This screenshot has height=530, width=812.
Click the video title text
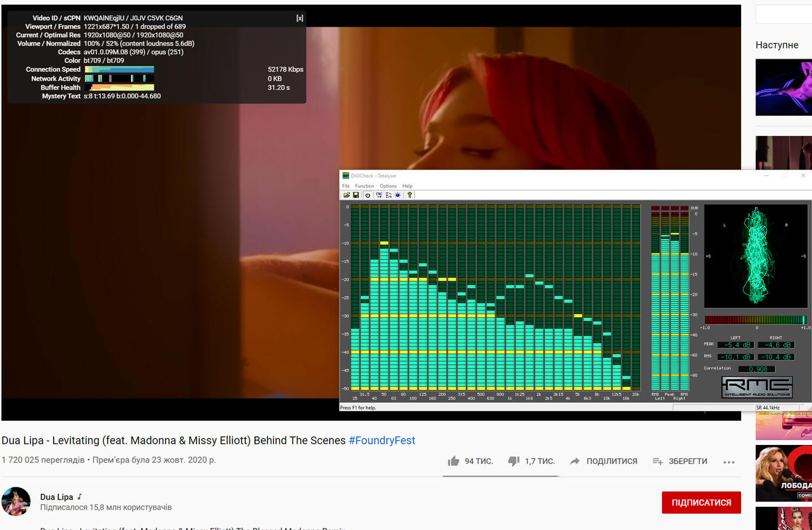pos(173,440)
